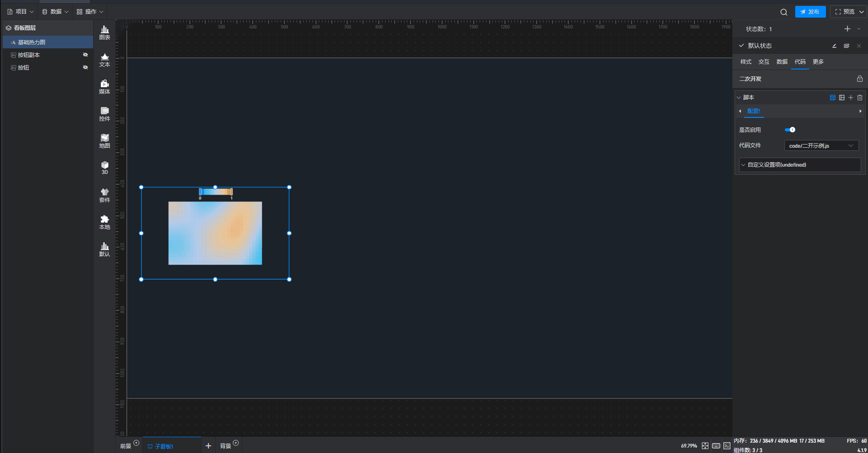
Task: Open the 套件 (kit) component category
Action: pyautogui.click(x=104, y=195)
